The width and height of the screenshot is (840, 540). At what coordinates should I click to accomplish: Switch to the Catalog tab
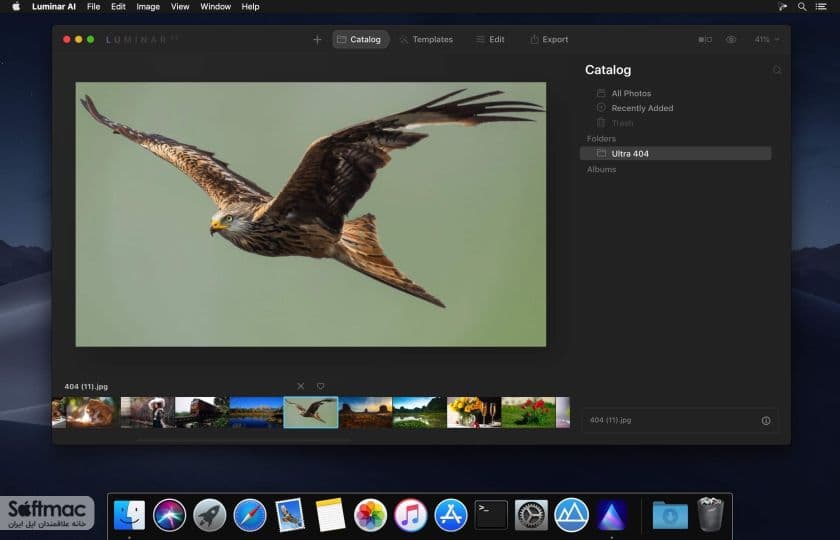[x=361, y=40]
